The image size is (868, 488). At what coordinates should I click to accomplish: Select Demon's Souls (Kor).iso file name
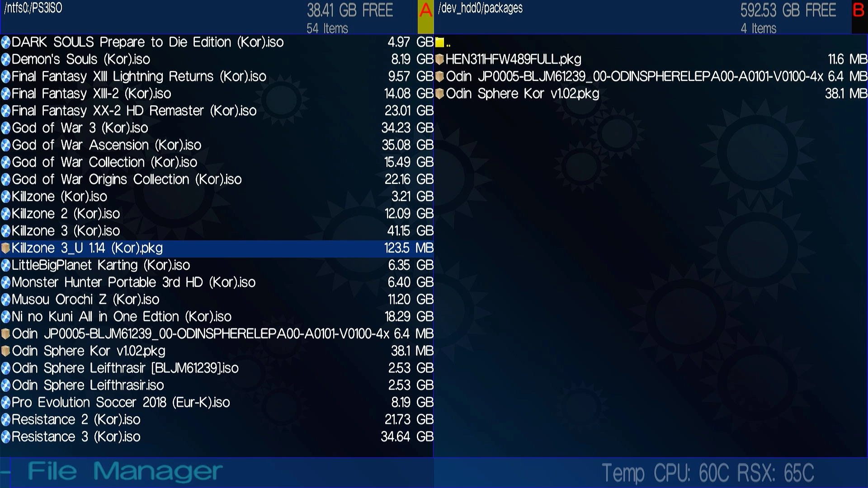point(81,60)
